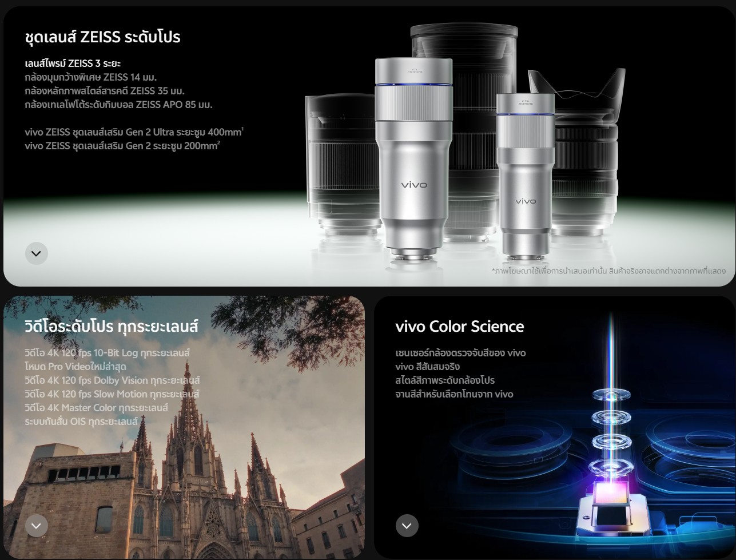Image resolution: width=736 pixels, height=560 pixels.
Task: Click the heading "vivo Color Science"
Action: 460,327
